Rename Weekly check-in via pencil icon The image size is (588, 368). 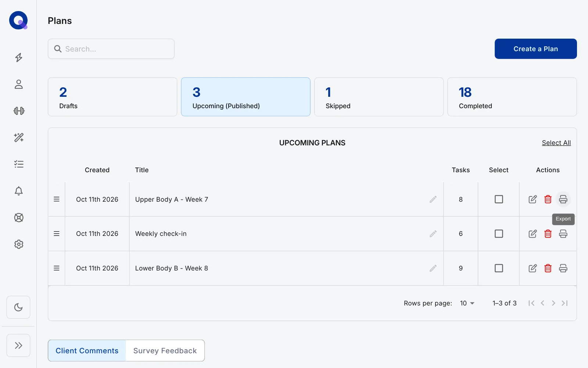coord(433,234)
